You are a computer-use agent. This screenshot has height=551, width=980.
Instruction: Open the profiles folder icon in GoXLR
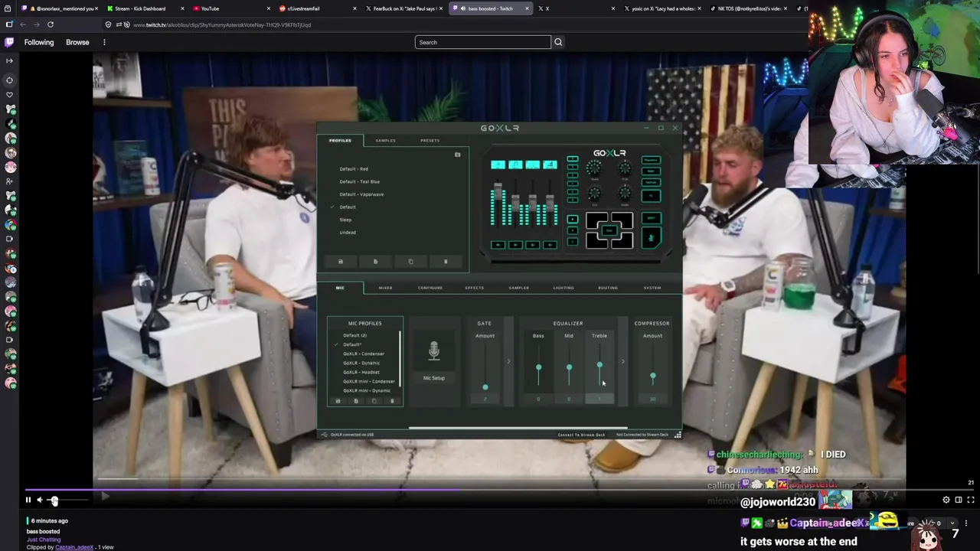click(457, 155)
